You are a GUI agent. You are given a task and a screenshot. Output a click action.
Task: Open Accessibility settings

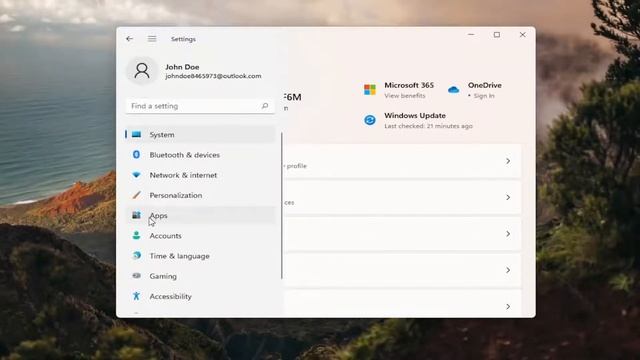(x=200, y=296)
